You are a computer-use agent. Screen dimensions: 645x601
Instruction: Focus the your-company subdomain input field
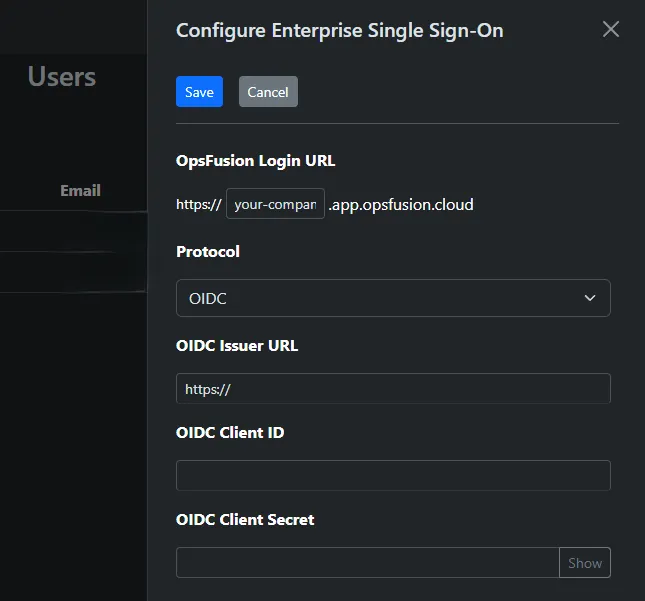[275, 204]
